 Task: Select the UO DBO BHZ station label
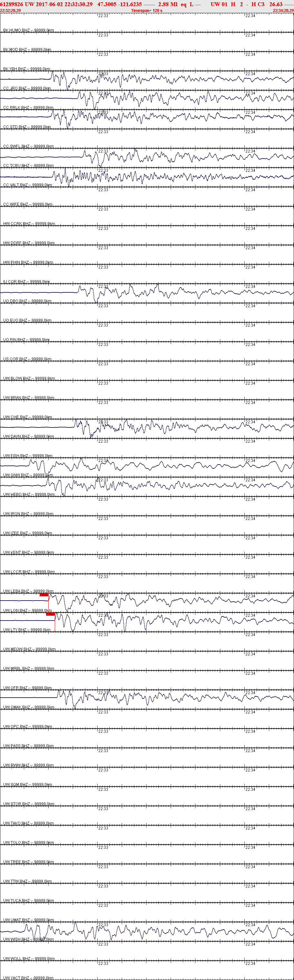tap(27, 301)
